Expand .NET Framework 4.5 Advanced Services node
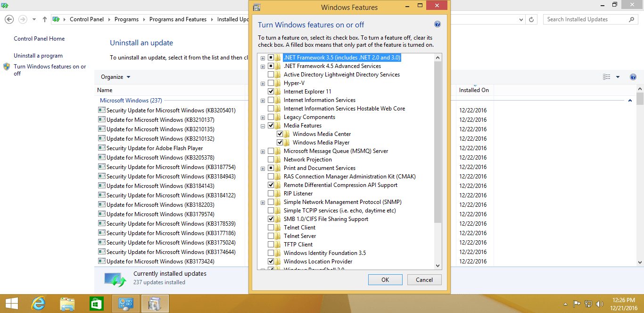The width and height of the screenshot is (644, 313). coord(263,66)
